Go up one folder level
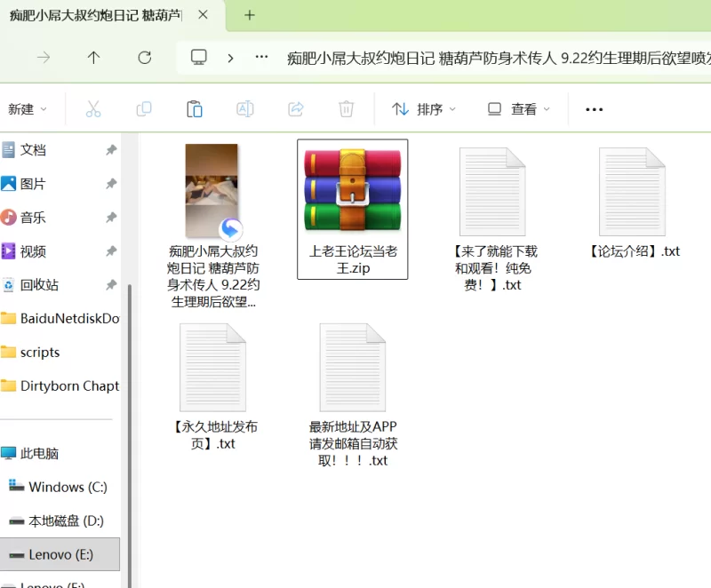711x588 pixels. point(93,58)
